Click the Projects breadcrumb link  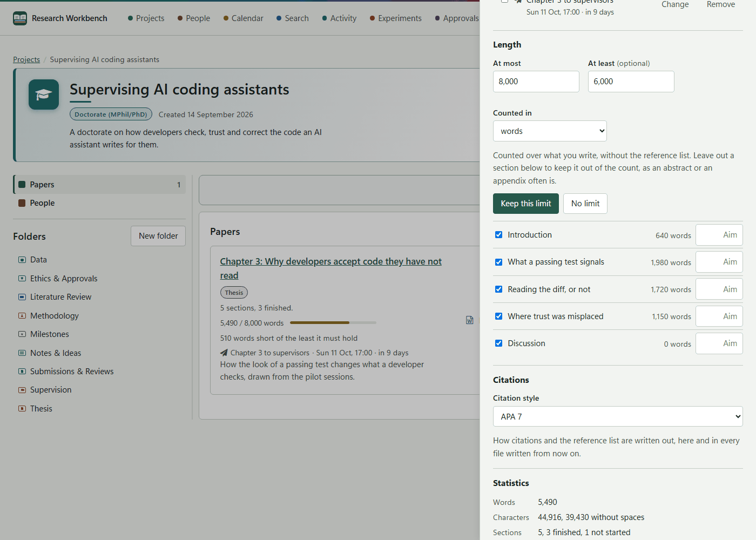[26, 59]
